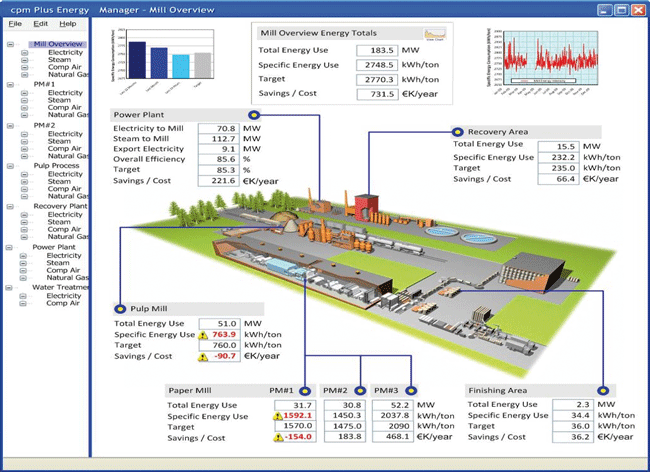The width and height of the screenshot is (650, 472).
Task: Click the PM#1 marker dot
Action: point(305,391)
